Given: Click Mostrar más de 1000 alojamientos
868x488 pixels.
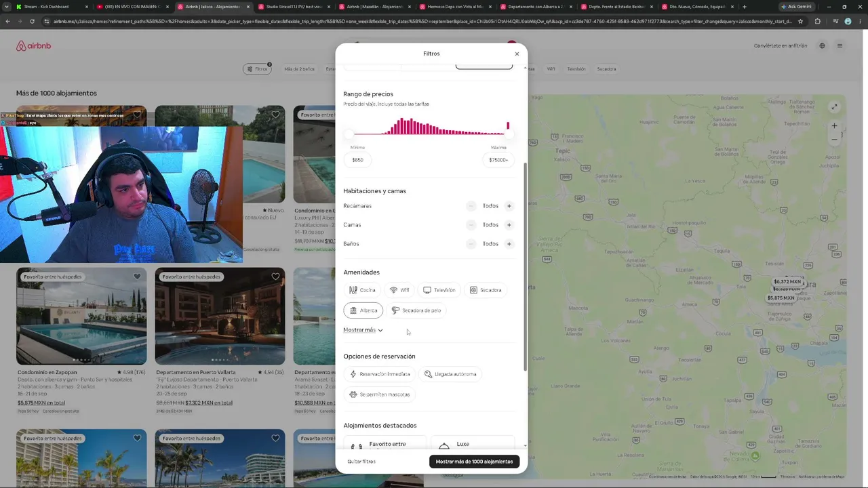Looking at the screenshot, I should click(474, 462).
